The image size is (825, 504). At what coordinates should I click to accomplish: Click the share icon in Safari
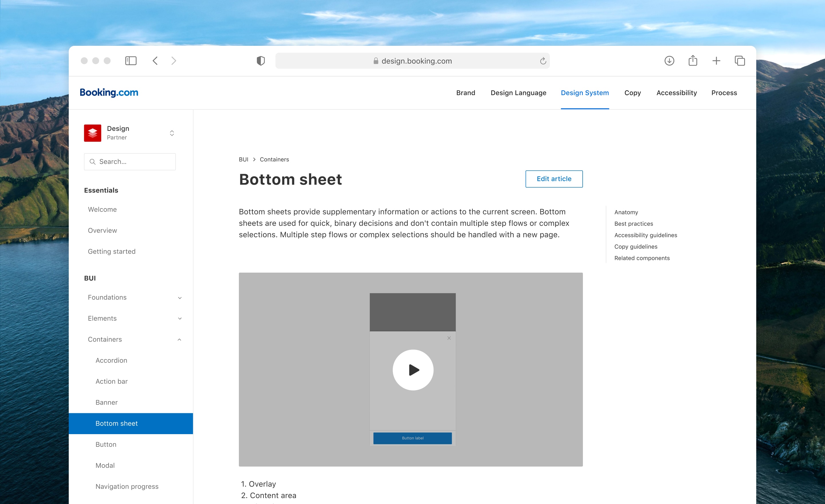(693, 60)
